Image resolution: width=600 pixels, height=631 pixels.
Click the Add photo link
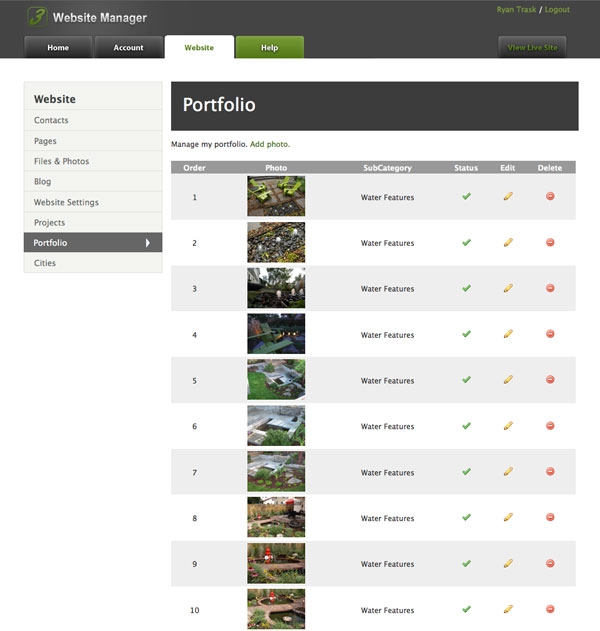pos(270,144)
